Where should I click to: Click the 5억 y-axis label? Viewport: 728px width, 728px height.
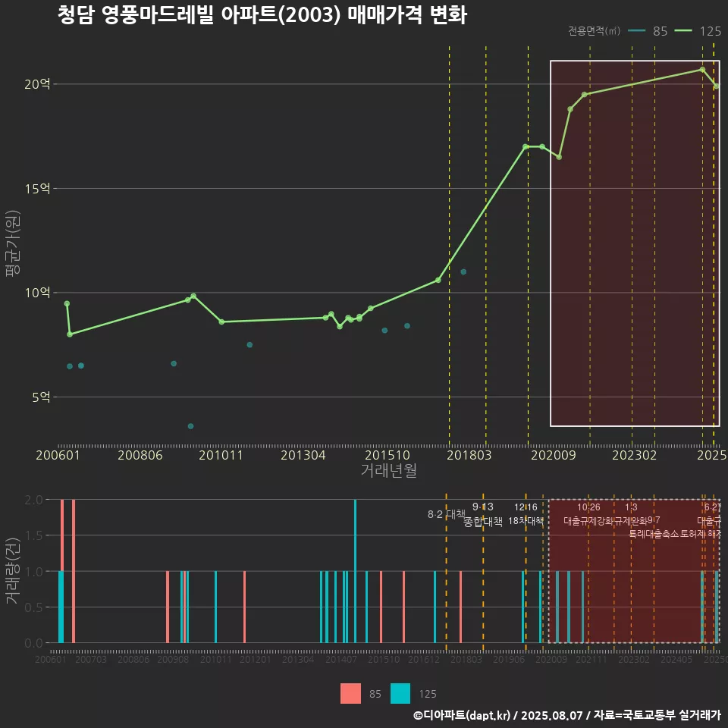click(x=41, y=397)
